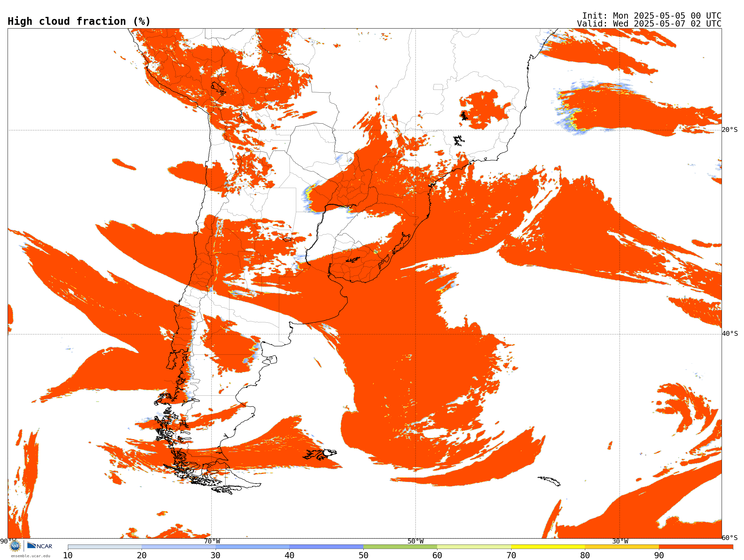
Task: Pick the 40-50 periwinkle colorbar segment
Action: (x=326, y=547)
